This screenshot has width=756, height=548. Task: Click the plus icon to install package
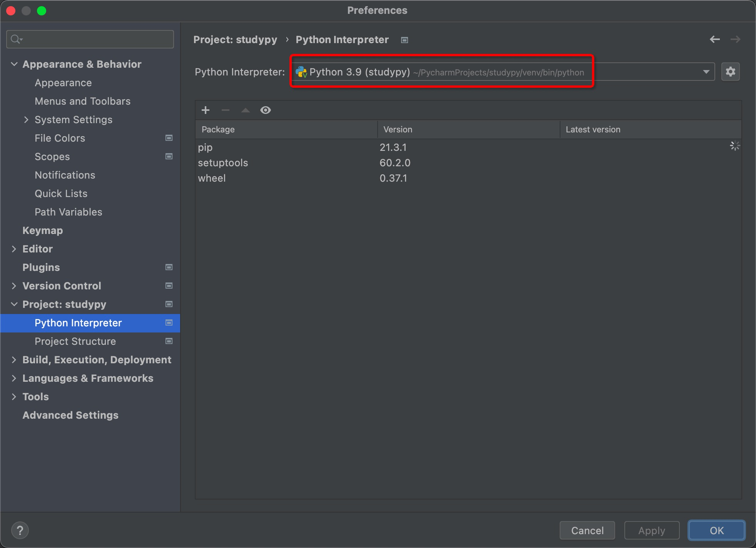pyautogui.click(x=206, y=110)
